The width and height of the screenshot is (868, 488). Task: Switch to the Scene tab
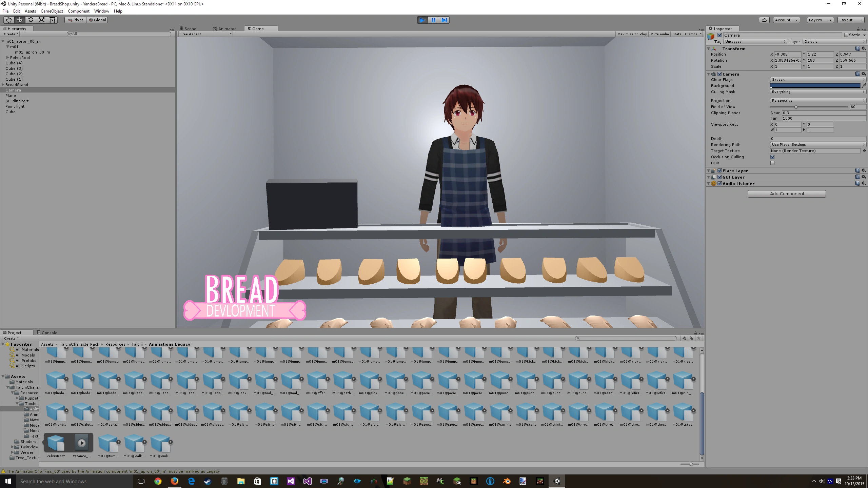tap(189, 29)
